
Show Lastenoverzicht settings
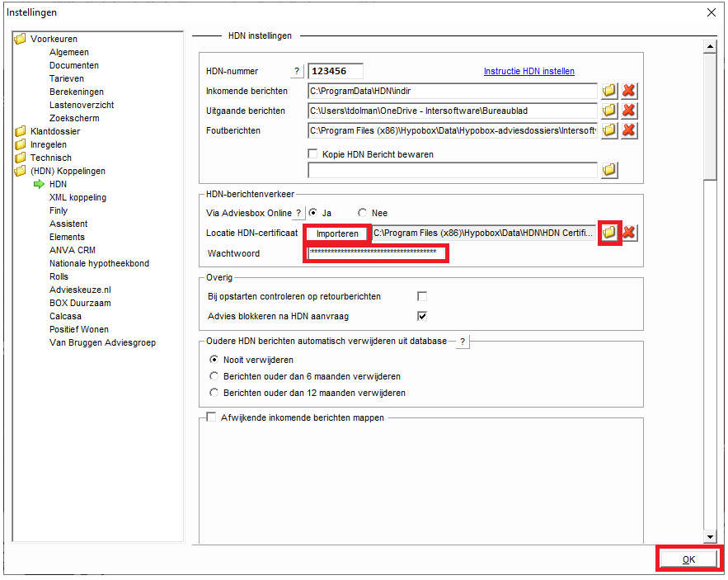82,105
